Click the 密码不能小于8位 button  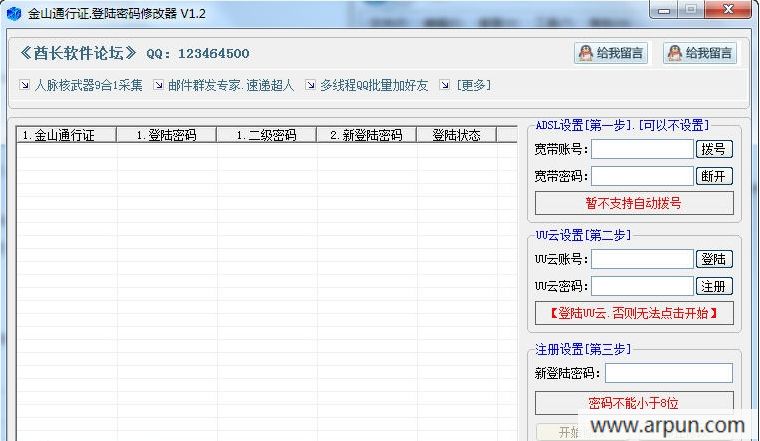(x=634, y=403)
